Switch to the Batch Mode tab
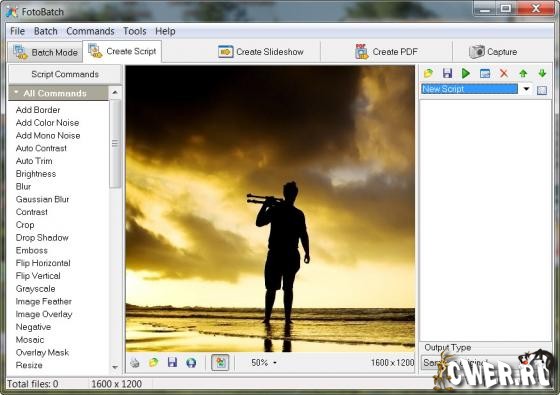Image resolution: width=560 pixels, height=395 pixels. 45,52
